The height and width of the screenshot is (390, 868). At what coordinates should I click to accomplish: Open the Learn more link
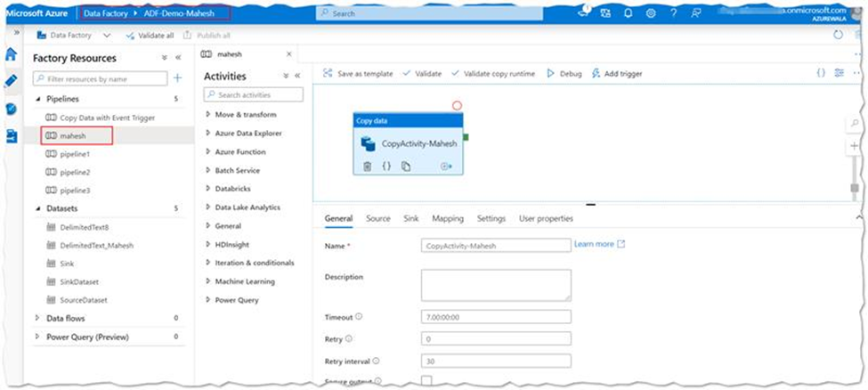(x=599, y=244)
